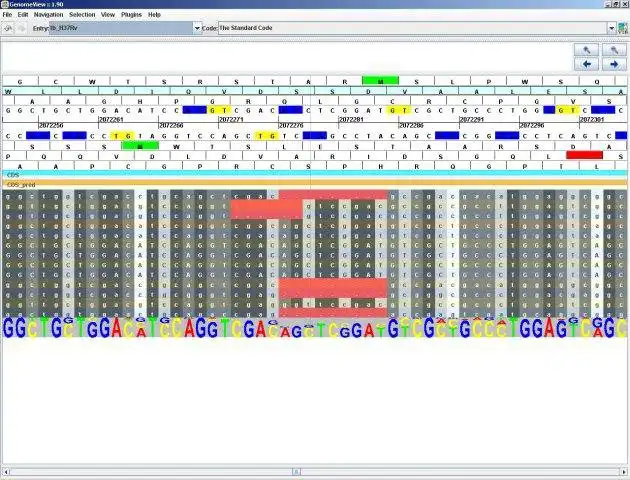Select the Entry field showing tb_H37Rv

121,28
